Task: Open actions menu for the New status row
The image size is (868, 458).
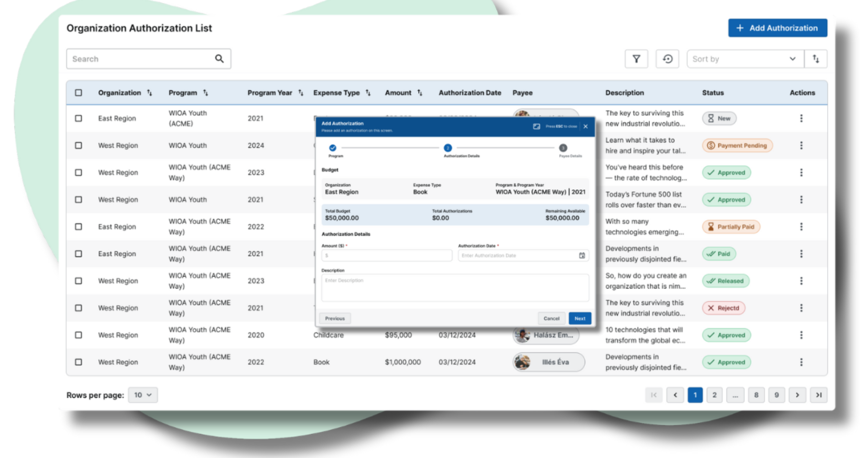Action: [801, 118]
